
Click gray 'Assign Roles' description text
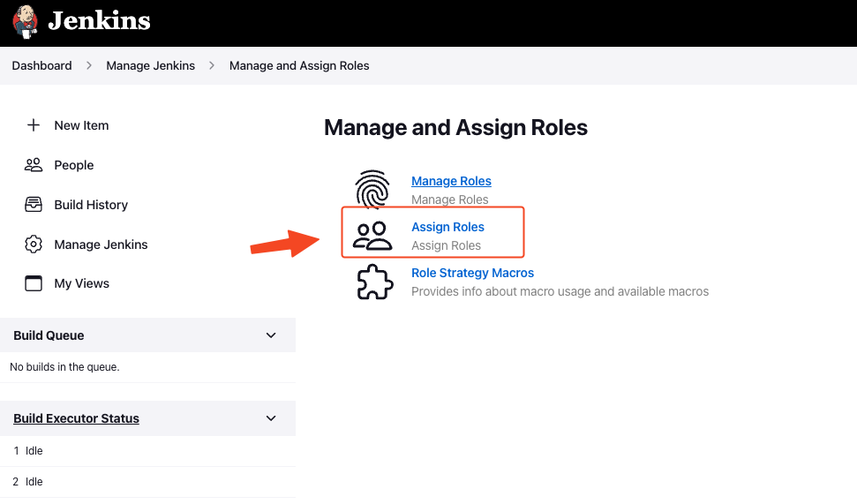point(446,245)
